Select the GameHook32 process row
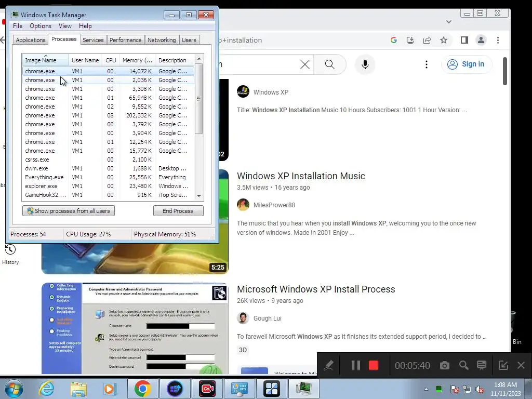 108,195
